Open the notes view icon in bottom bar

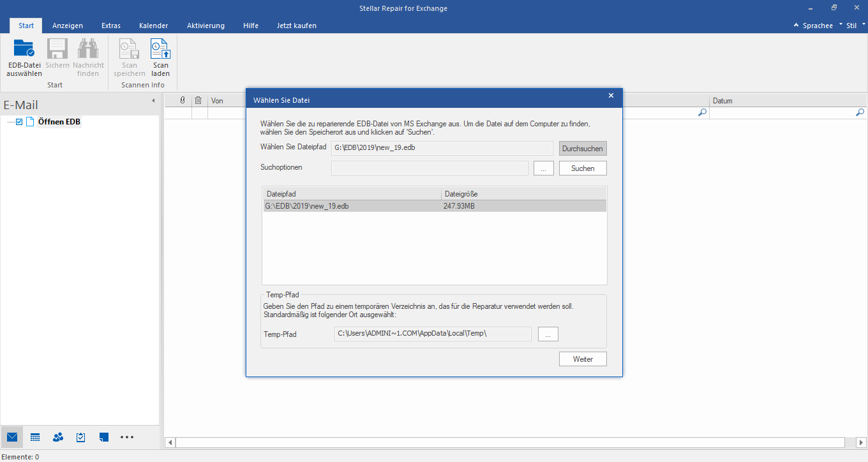(104, 437)
